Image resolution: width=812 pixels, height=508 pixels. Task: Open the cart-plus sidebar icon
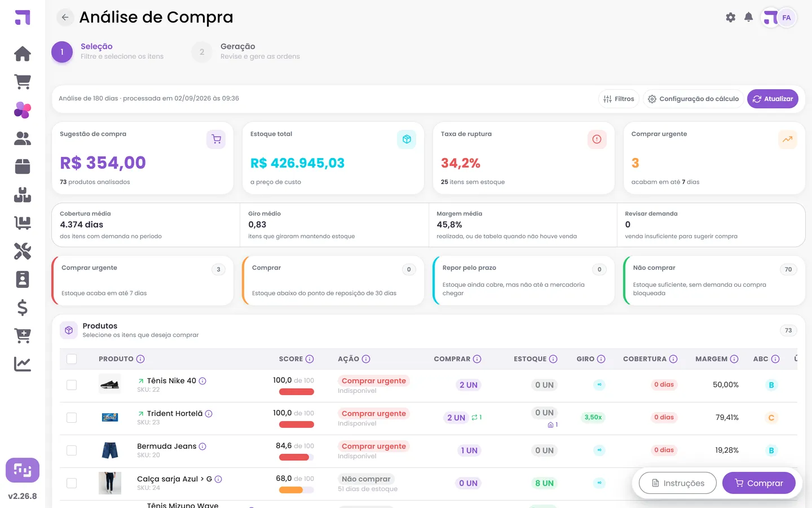tap(23, 336)
